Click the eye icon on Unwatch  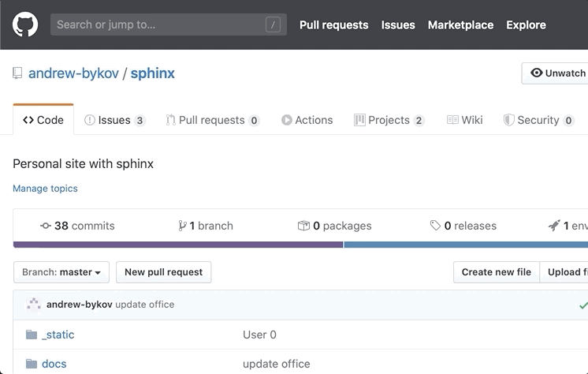click(x=537, y=73)
